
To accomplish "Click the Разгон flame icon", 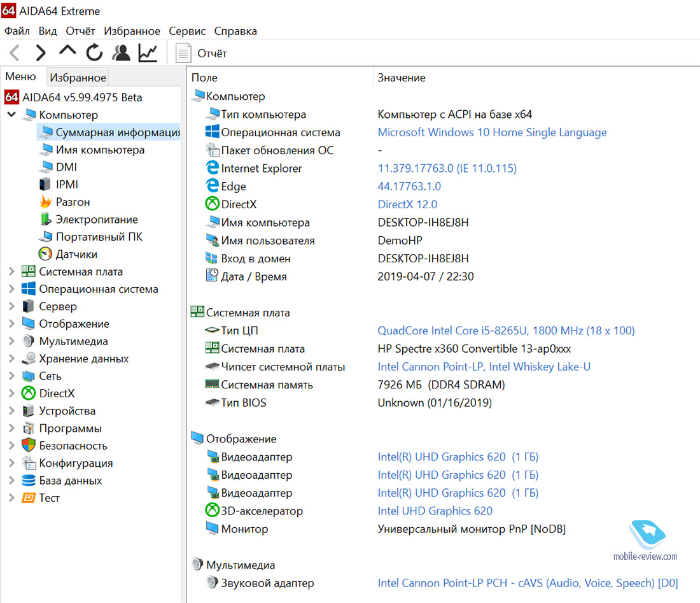I will tap(45, 202).
